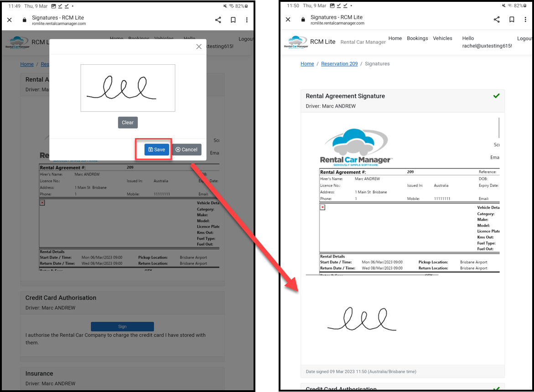
Task: Click 'Insurance' heading in left screenshot
Action: click(39, 374)
